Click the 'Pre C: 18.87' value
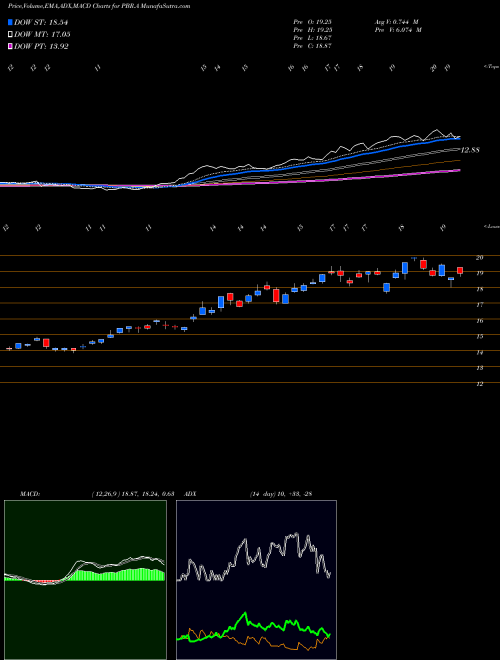The height and width of the screenshot is (660, 500). coord(313,46)
